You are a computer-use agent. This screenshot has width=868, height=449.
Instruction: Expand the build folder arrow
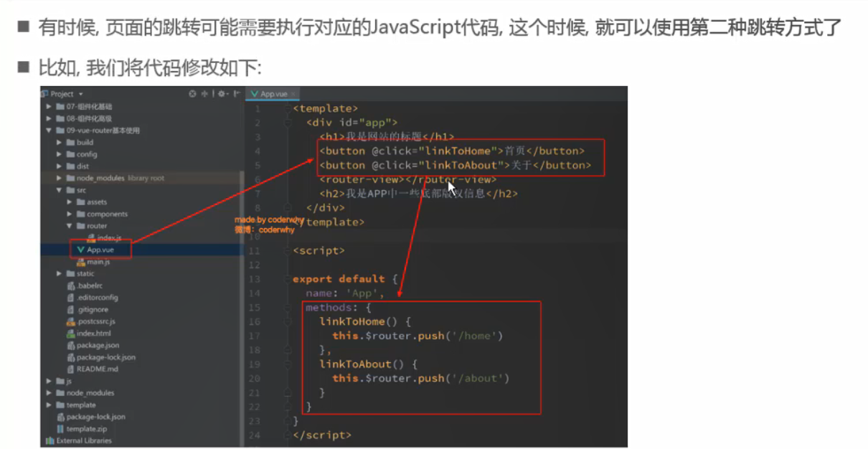(60, 142)
